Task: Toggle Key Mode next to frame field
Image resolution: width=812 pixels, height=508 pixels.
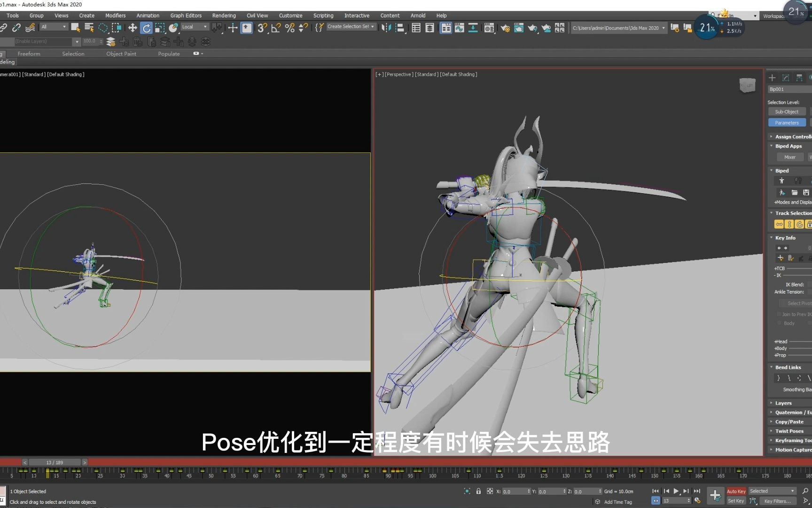Action: coord(656,501)
